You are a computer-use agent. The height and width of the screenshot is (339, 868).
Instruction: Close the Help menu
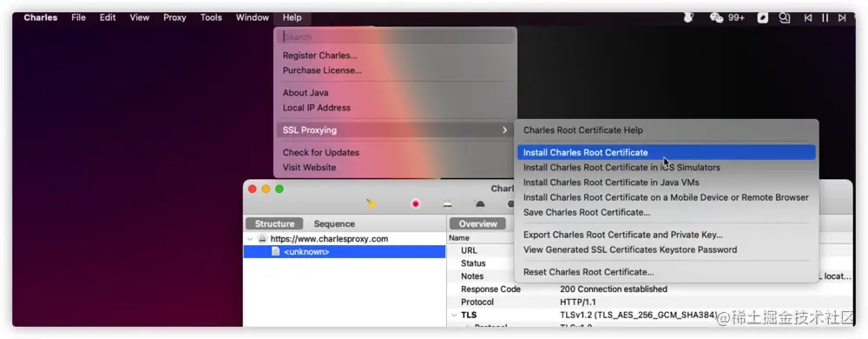pyautogui.click(x=293, y=17)
